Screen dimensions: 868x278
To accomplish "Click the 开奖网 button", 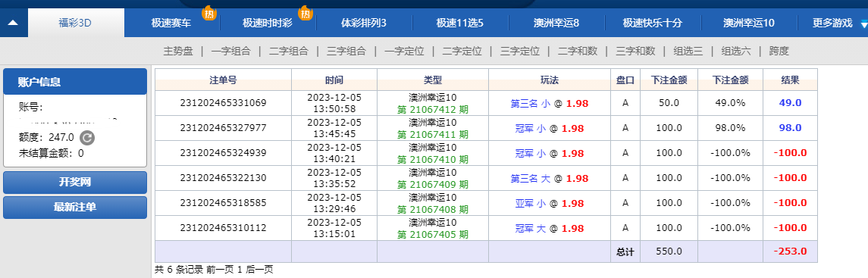I will [x=75, y=183].
